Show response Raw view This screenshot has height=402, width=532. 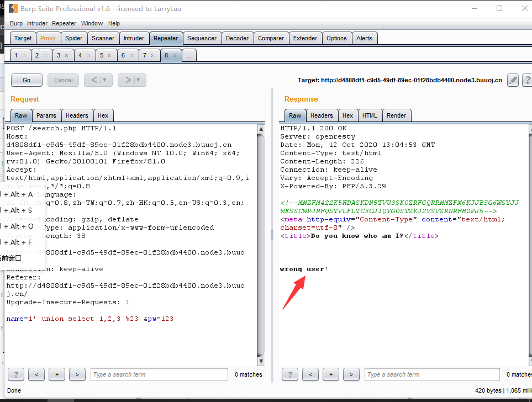click(295, 115)
